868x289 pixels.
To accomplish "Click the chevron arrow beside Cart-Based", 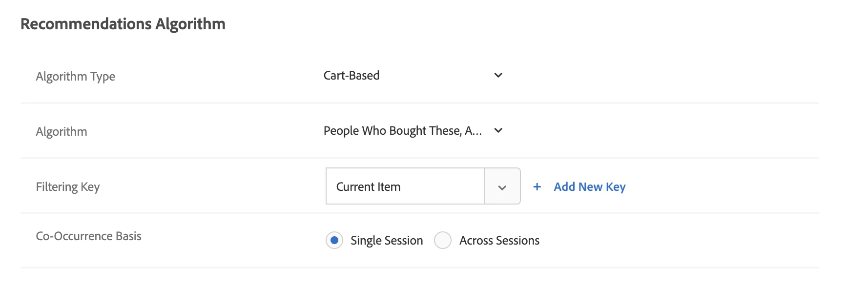I will 498,75.
